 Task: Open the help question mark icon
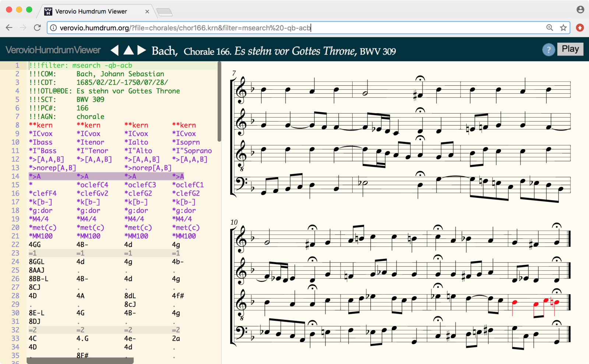[x=549, y=50]
